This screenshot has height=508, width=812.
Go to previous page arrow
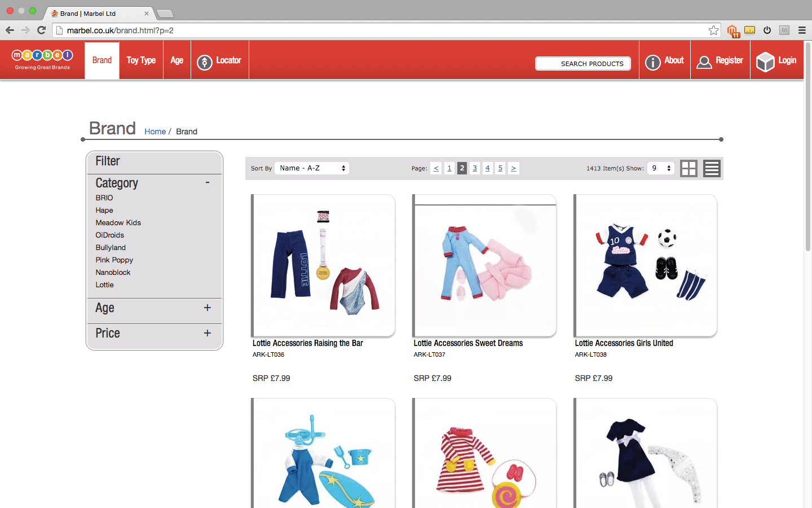[x=436, y=168]
